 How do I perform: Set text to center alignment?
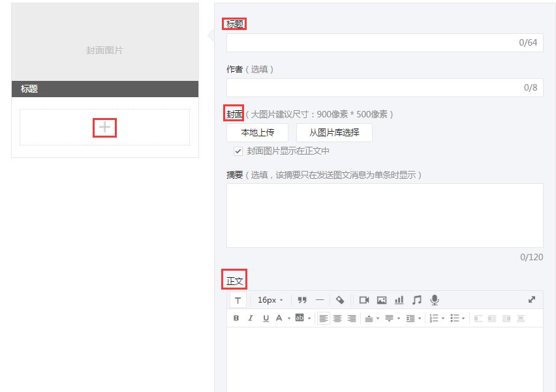point(338,318)
